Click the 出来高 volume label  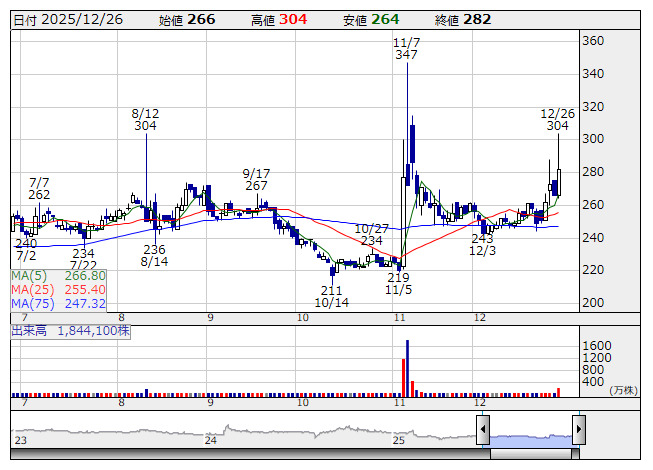click(x=28, y=329)
